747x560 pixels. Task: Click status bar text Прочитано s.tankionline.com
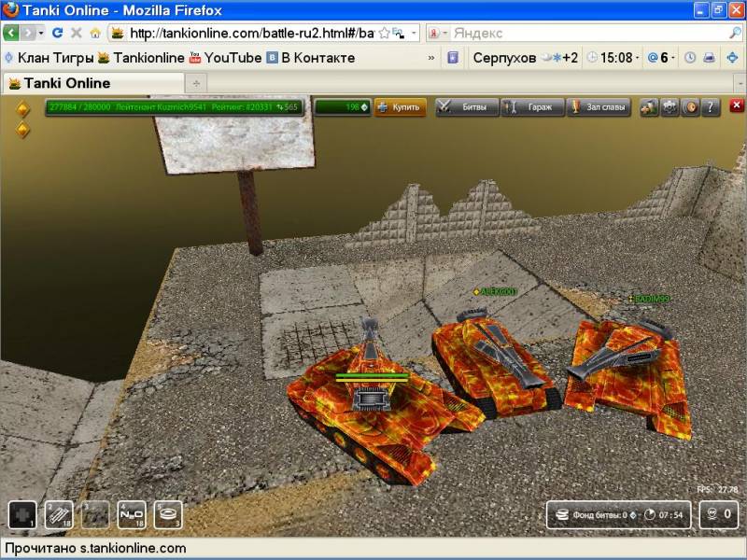pos(95,548)
